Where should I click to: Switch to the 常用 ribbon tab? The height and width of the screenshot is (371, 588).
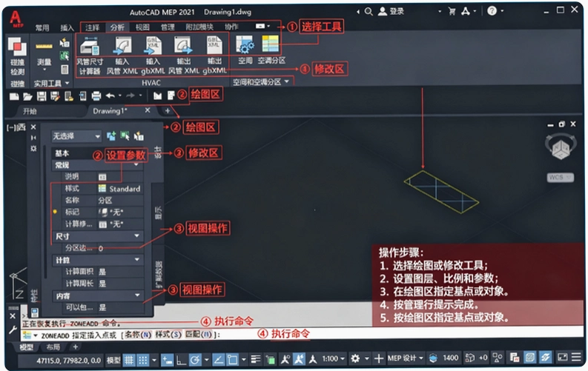(x=42, y=27)
